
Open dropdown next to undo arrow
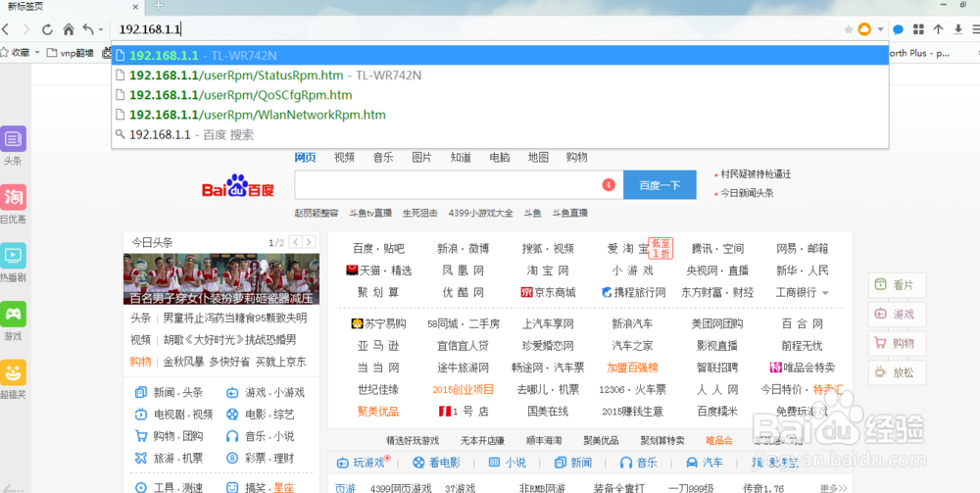100,30
